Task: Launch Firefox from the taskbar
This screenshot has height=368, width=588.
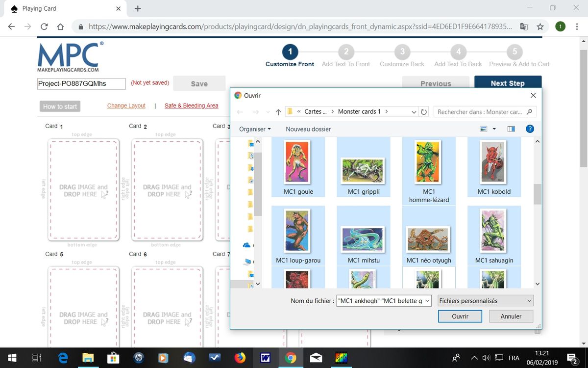Action: click(x=240, y=358)
